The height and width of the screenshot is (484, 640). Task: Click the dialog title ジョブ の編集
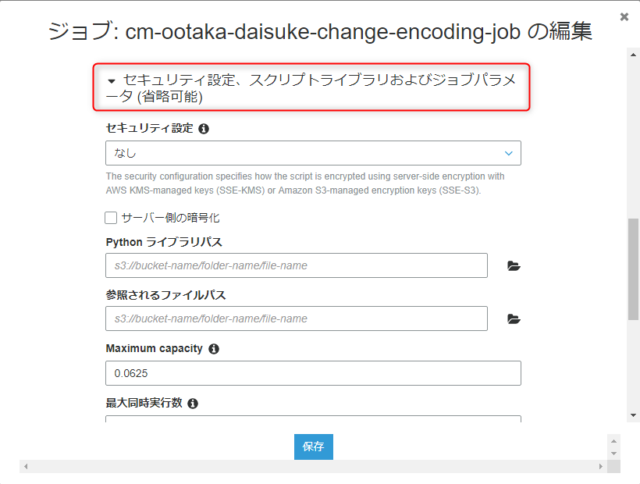320,32
